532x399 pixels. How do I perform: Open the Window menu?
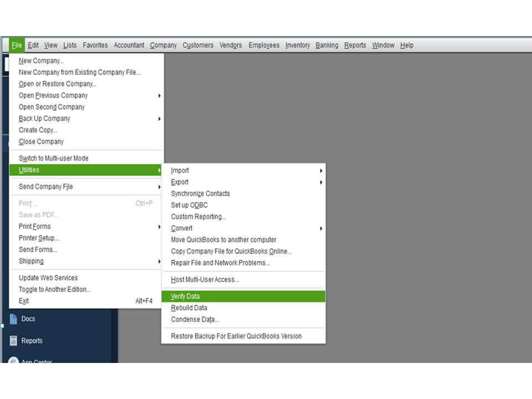383,45
